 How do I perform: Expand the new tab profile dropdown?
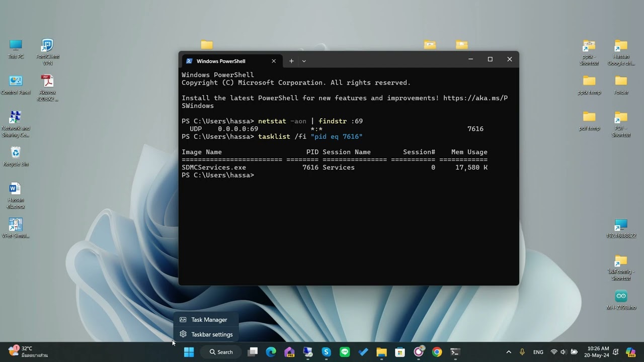pos(304,61)
